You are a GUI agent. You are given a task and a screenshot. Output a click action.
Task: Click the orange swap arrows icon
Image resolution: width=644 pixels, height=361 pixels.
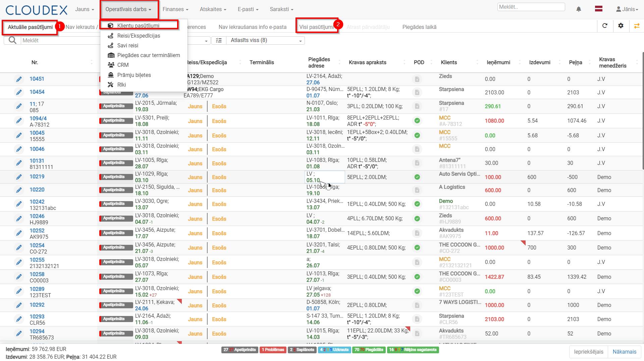[637, 26]
